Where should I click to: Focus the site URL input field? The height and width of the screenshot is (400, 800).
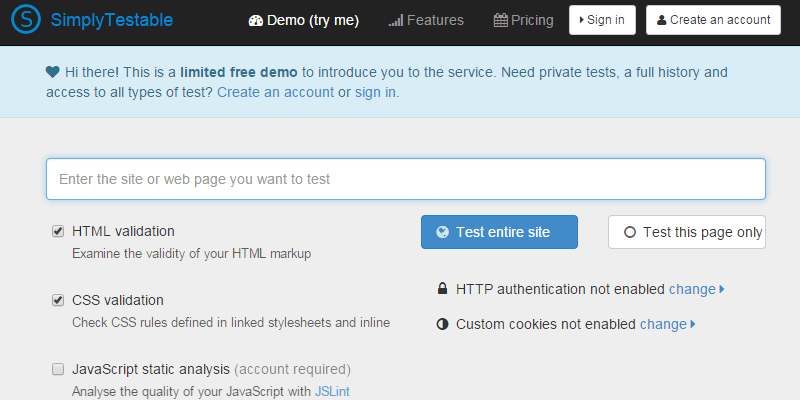[x=405, y=179]
